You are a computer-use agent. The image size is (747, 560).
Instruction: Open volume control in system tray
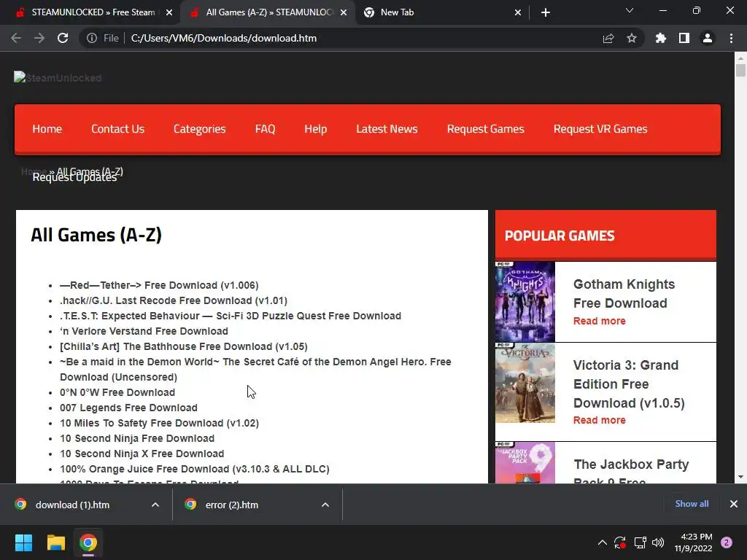click(658, 542)
